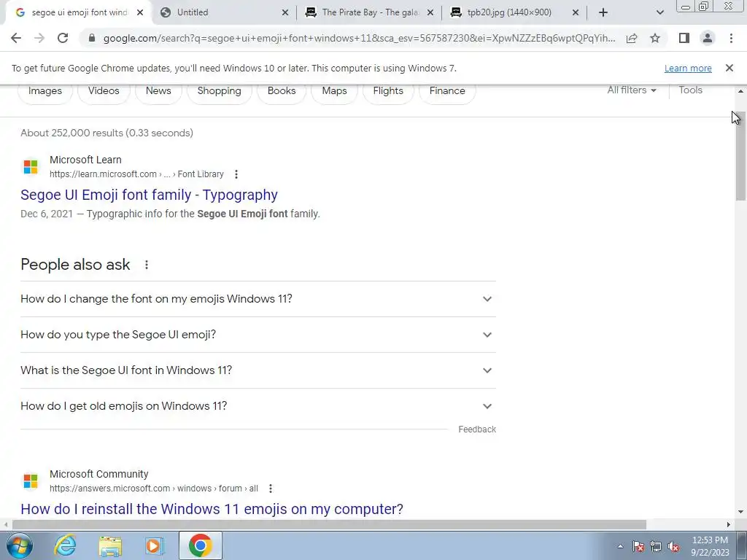Filter results by Maps
This screenshot has width=747, height=560.
tap(334, 91)
